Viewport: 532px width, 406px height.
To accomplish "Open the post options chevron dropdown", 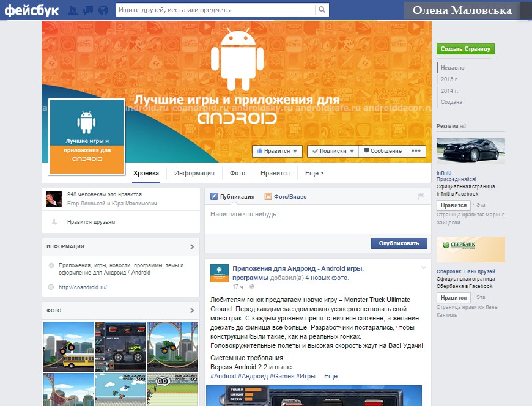I will 423,268.
